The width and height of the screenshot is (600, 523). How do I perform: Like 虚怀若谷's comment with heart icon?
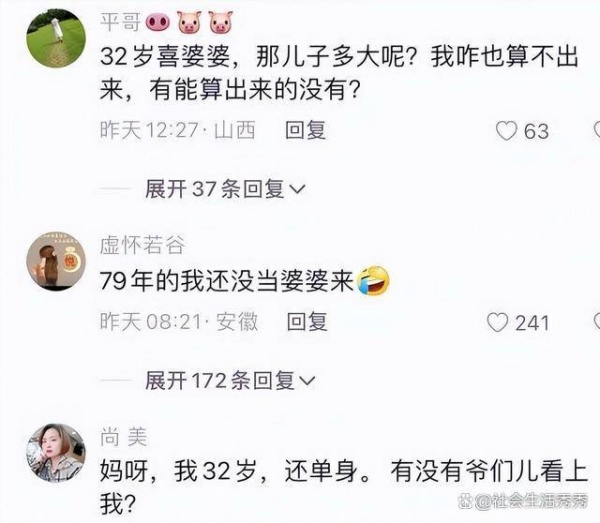(497, 322)
